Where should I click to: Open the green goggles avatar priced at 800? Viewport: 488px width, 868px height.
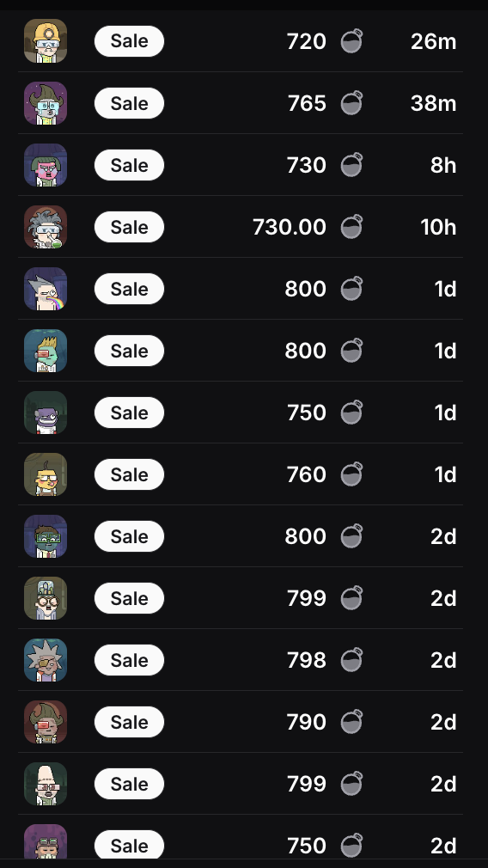tap(46, 536)
